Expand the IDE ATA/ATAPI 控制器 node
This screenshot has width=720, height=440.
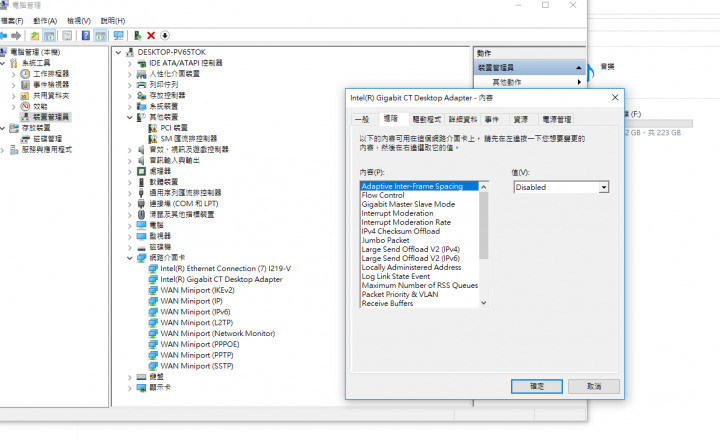[x=129, y=63]
